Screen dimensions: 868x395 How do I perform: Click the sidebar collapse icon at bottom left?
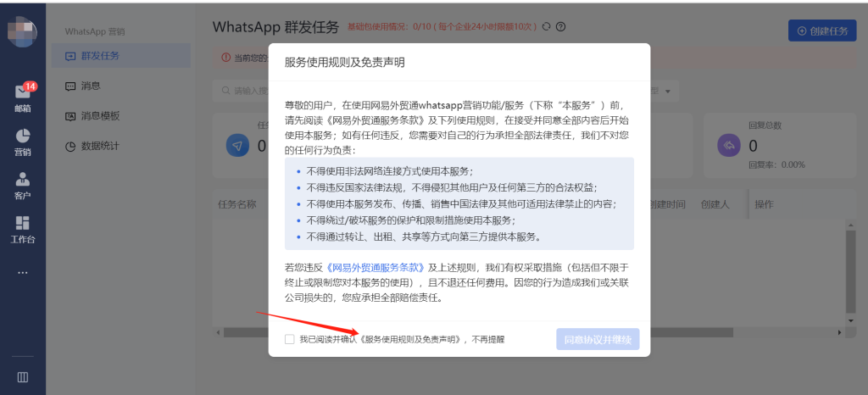23,377
